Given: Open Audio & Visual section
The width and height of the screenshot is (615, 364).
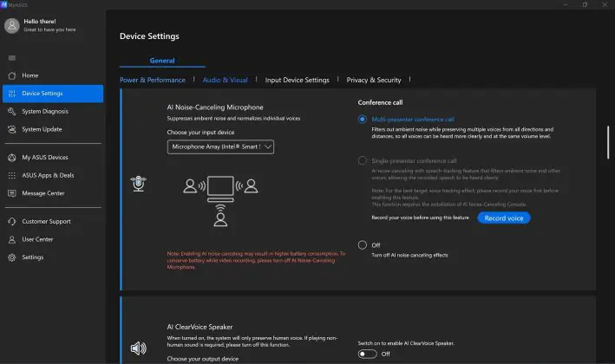Looking at the screenshot, I should (x=226, y=80).
